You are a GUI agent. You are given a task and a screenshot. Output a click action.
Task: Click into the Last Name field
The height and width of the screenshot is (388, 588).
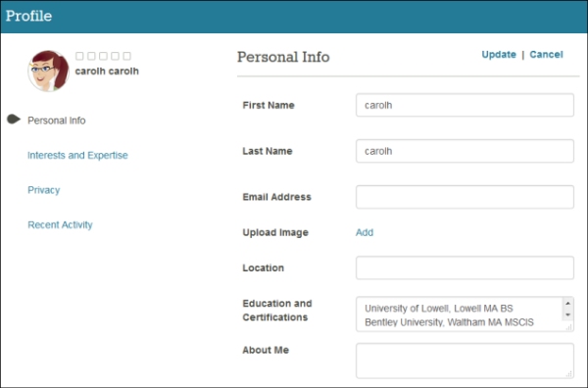coord(465,151)
